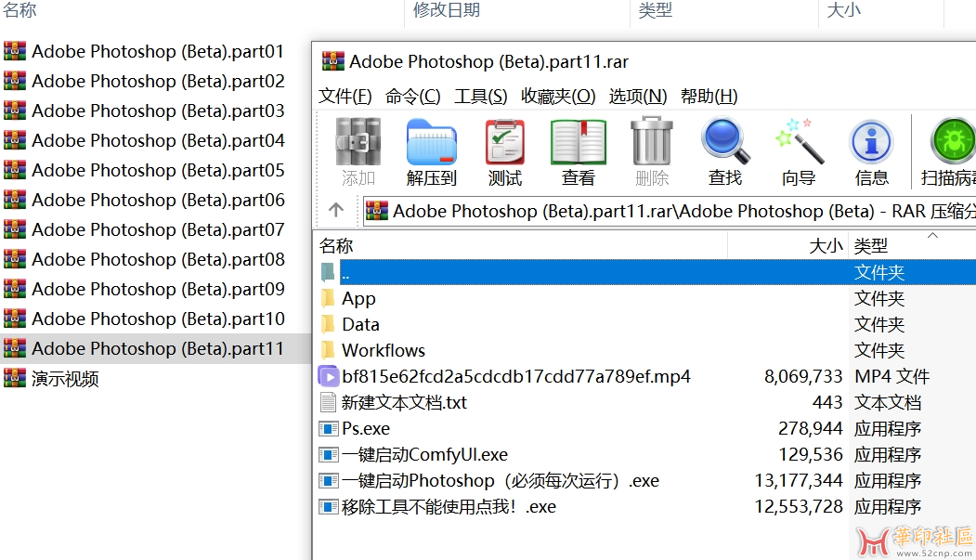
Task: Select the Workflows folder name
Action: click(384, 350)
